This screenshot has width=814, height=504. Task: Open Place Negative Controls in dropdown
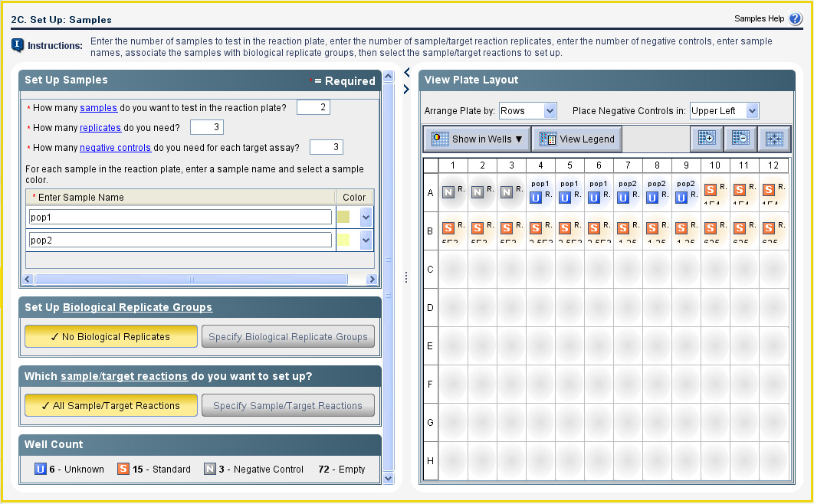point(724,111)
